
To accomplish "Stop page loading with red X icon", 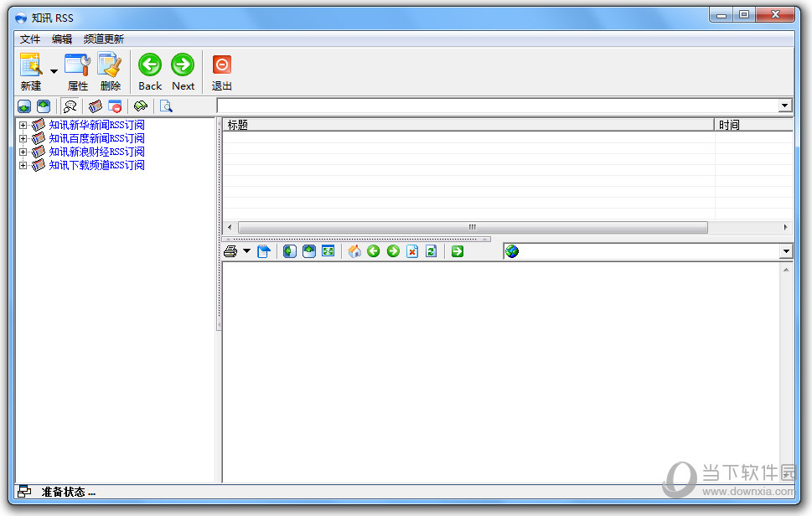I will 412,251.
